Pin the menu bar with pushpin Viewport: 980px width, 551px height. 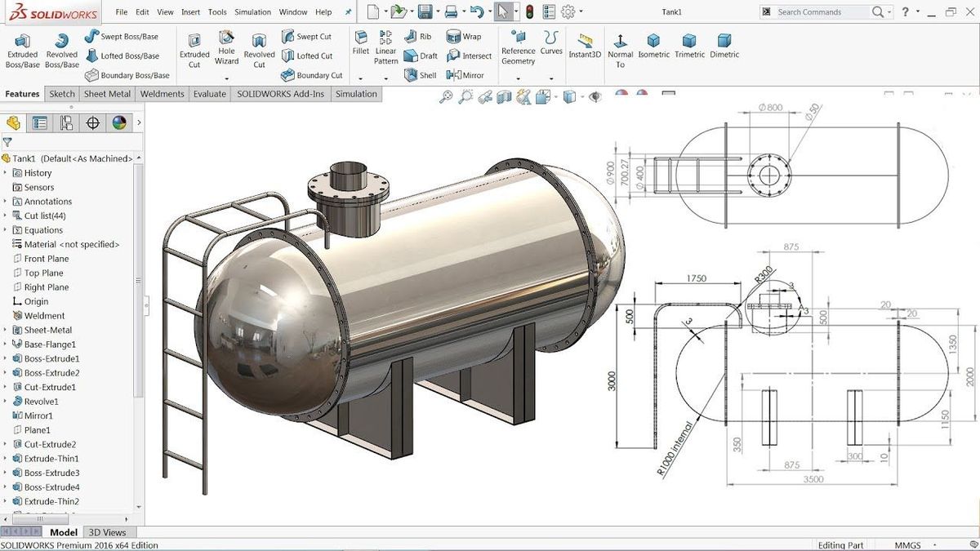click(349, 12)
